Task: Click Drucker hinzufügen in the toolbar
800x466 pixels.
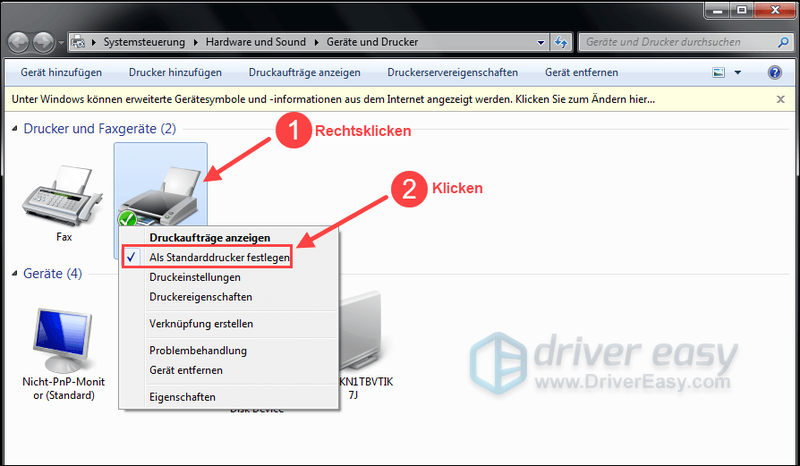Action: [x=175, y=72]
